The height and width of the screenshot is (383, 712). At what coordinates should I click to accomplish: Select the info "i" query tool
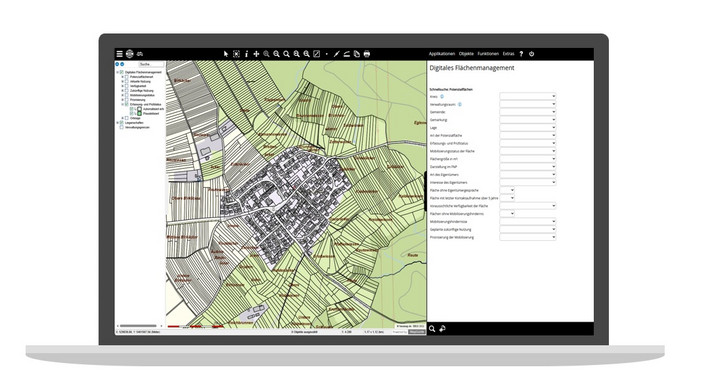click(x=246, y=54)
